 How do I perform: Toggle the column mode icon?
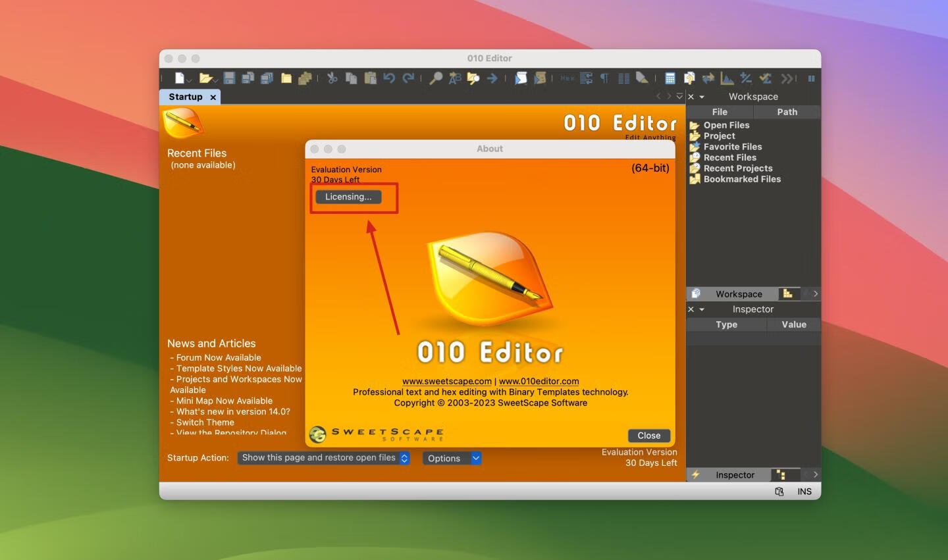tap(623, 78)
